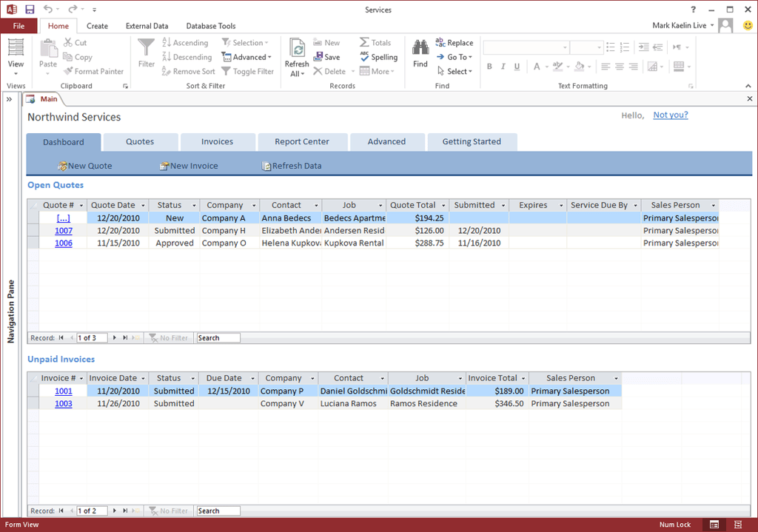This screenshot has height=532, width=758.
Task: Expand the Go To dropdown
Action: pos(454,57)
